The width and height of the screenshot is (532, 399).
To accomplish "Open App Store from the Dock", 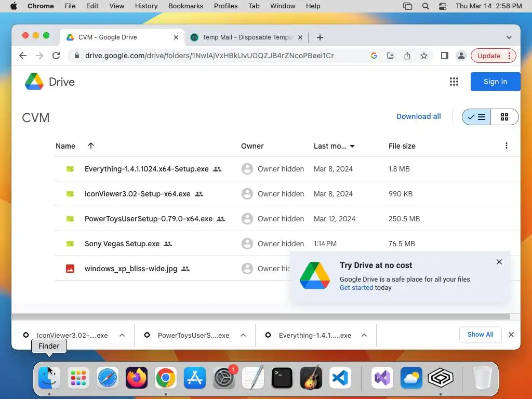I will coord(195,377).
